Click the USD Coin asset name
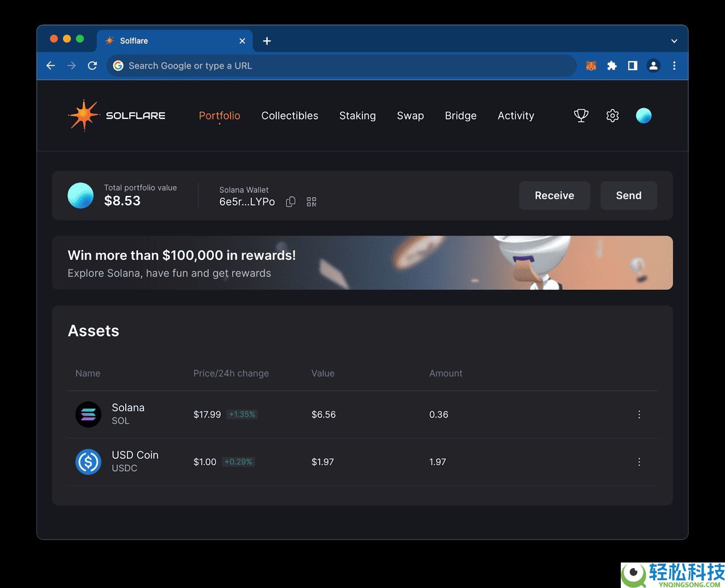 point(135,455)
